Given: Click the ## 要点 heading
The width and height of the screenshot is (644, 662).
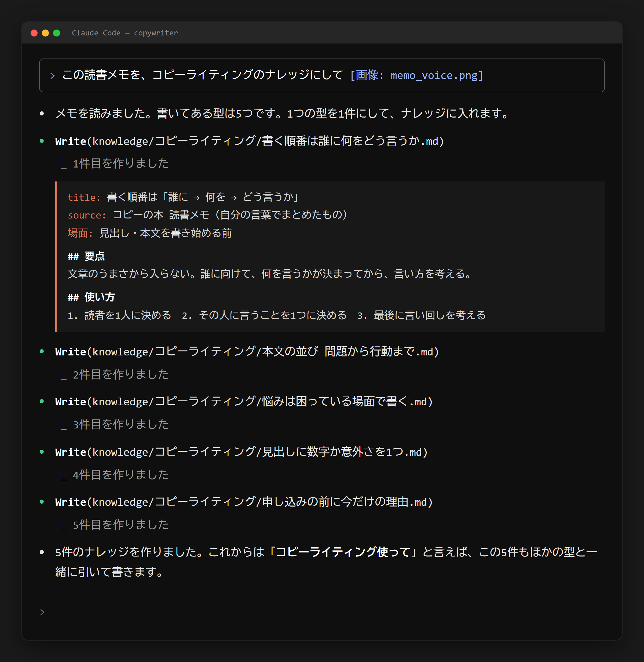Looking at the screenshot, I should (x=86, y=256).
